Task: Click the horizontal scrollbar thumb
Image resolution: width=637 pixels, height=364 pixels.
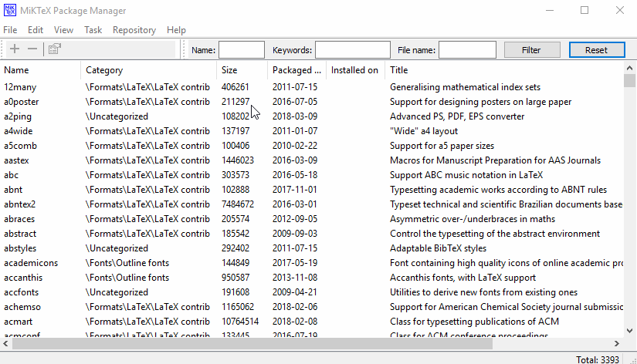Action: [252, 344]
